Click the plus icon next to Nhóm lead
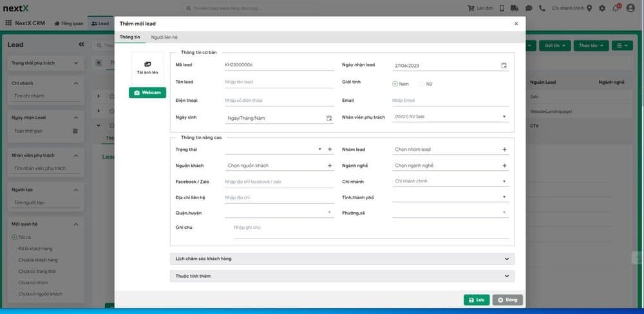The image size is (644, 314). 504,150
